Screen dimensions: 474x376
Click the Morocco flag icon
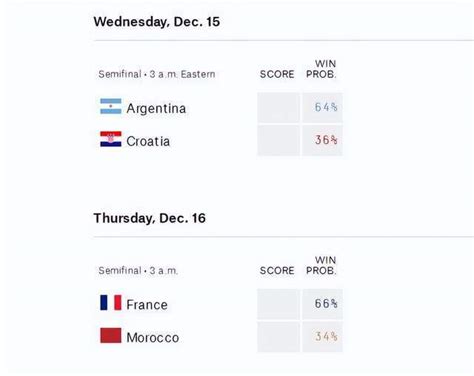(111, 335)
